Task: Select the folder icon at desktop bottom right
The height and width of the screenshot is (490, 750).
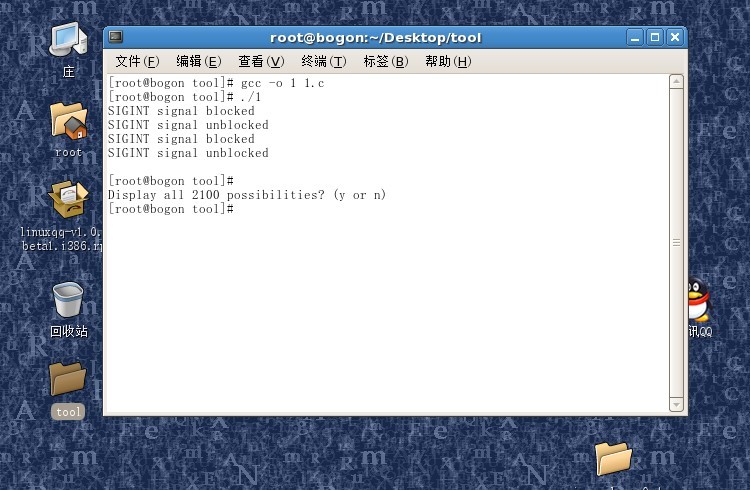Action: click(613, 459)
